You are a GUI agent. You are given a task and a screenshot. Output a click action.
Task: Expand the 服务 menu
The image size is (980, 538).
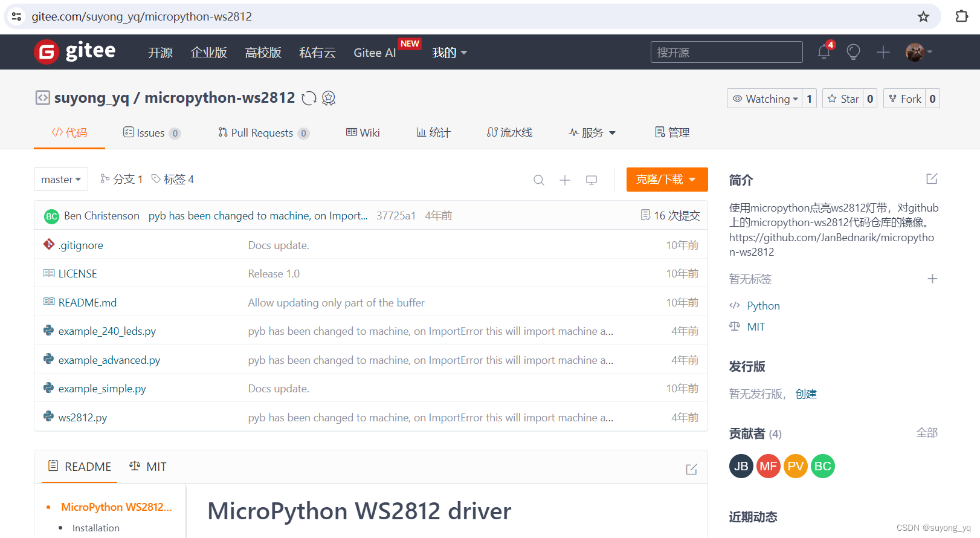[x=592, y=132]
